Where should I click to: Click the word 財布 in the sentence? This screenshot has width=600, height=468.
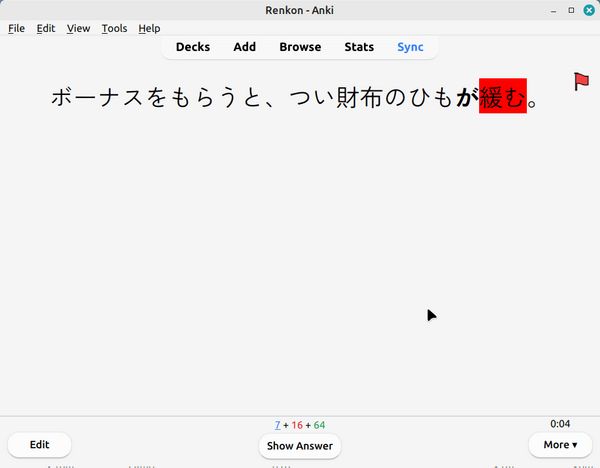tap(359, 97)
